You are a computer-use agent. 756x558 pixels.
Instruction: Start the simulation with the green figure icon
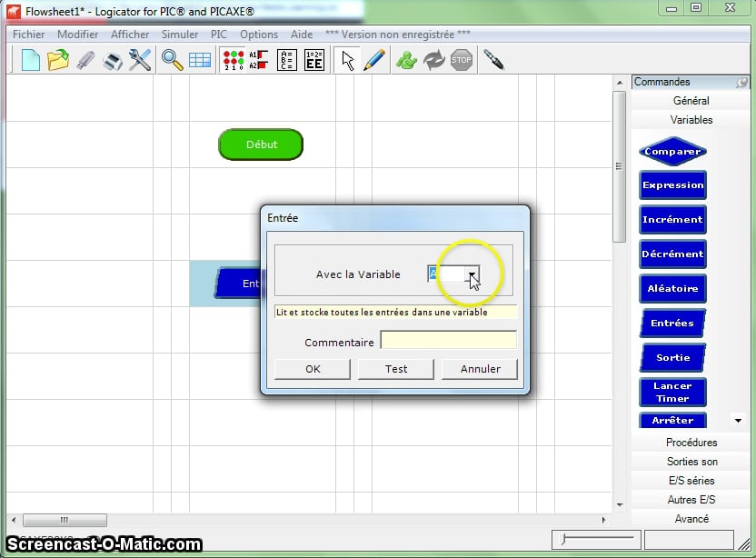pyautogui.click(x=406, y=60)
